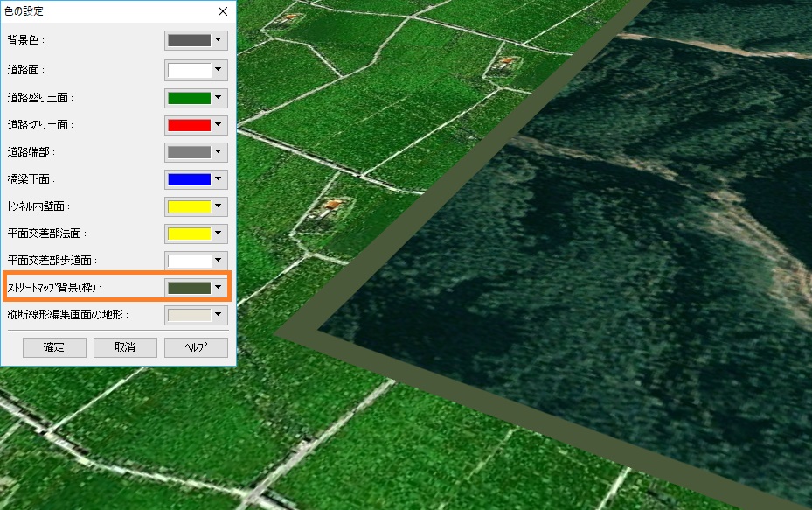Click the beige 縦断線形編集画面の地形 swatch

click(x=189, y=315)
